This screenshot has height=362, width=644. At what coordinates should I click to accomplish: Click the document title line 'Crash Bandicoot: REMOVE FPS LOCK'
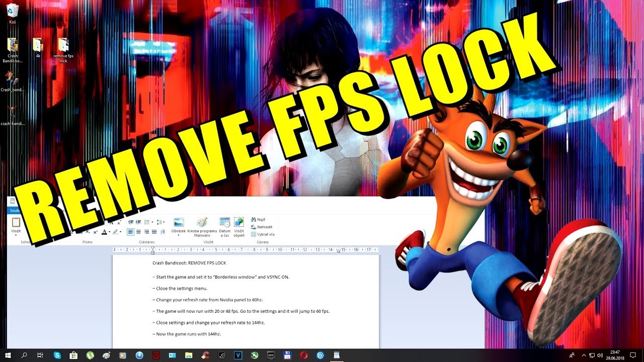coord(189,263)
